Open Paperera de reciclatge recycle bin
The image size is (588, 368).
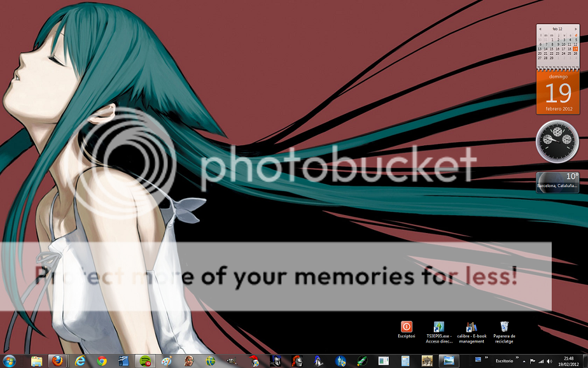(x=504, y=327)
